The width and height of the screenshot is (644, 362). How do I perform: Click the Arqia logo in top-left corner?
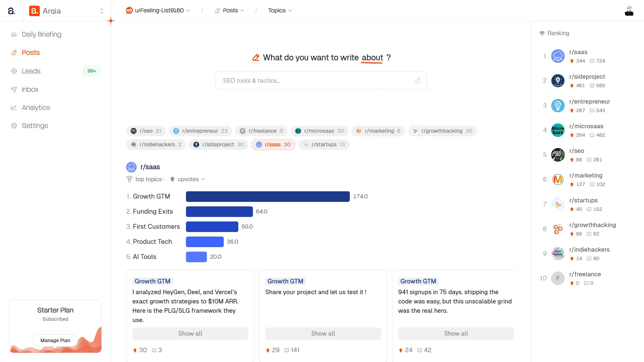click(x=11, y=11)
